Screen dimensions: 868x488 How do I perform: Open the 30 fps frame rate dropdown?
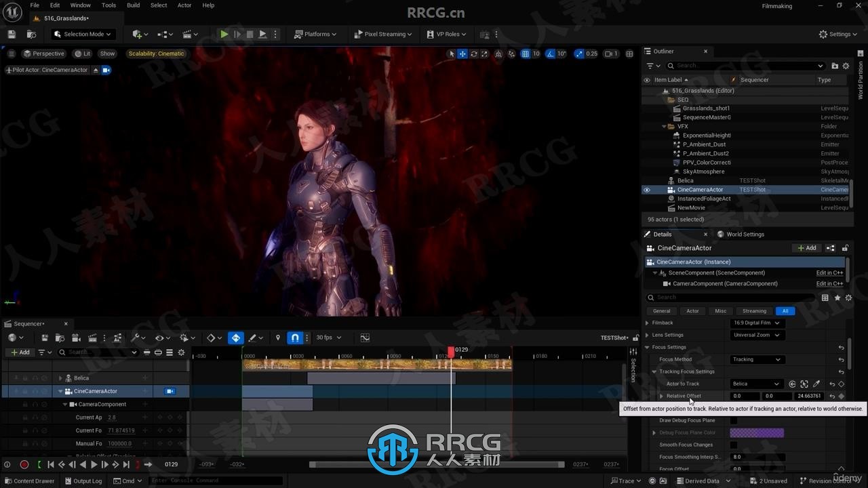click(329, 338)
